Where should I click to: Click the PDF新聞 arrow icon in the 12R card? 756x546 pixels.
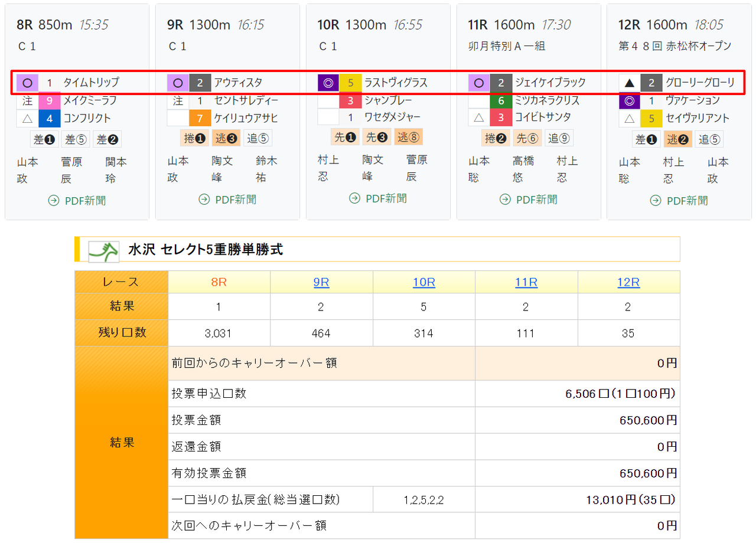(656, 201)
